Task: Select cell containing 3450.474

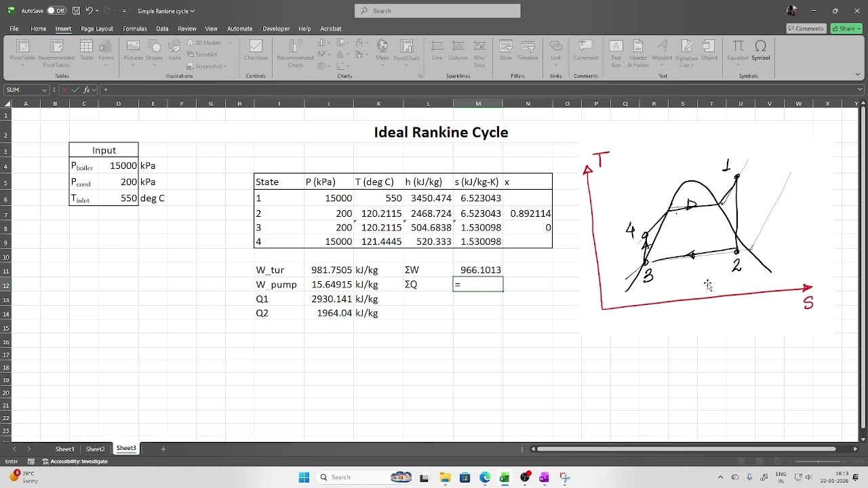Action: pos(428,198)
